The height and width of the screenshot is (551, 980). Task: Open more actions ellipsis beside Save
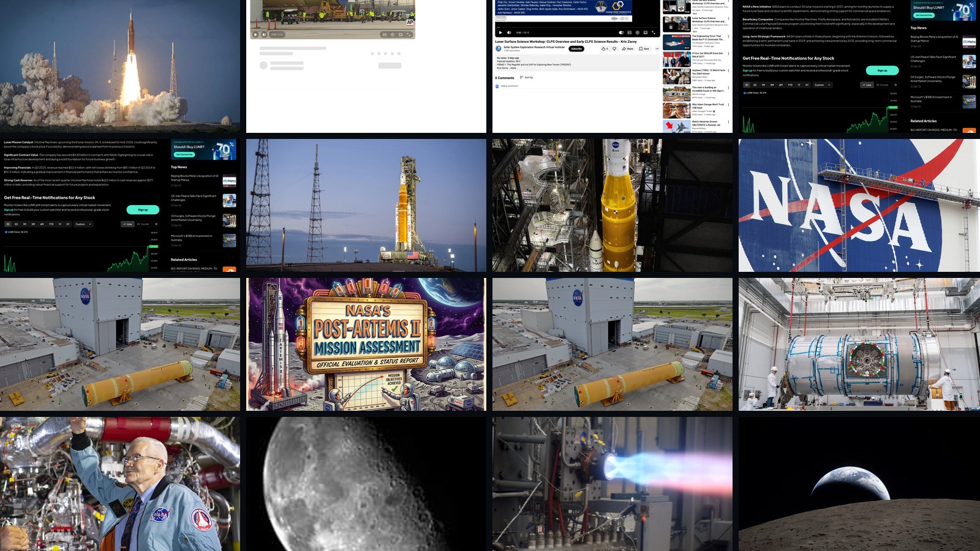(x=657, y=48)
